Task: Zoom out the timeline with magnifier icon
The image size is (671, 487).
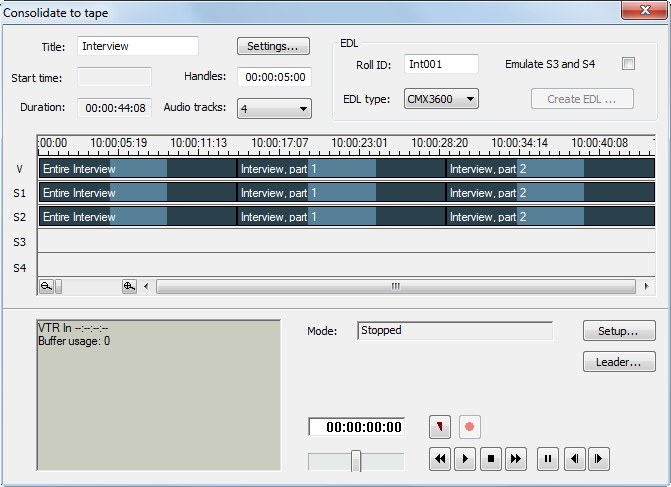Action: point(46,286)
